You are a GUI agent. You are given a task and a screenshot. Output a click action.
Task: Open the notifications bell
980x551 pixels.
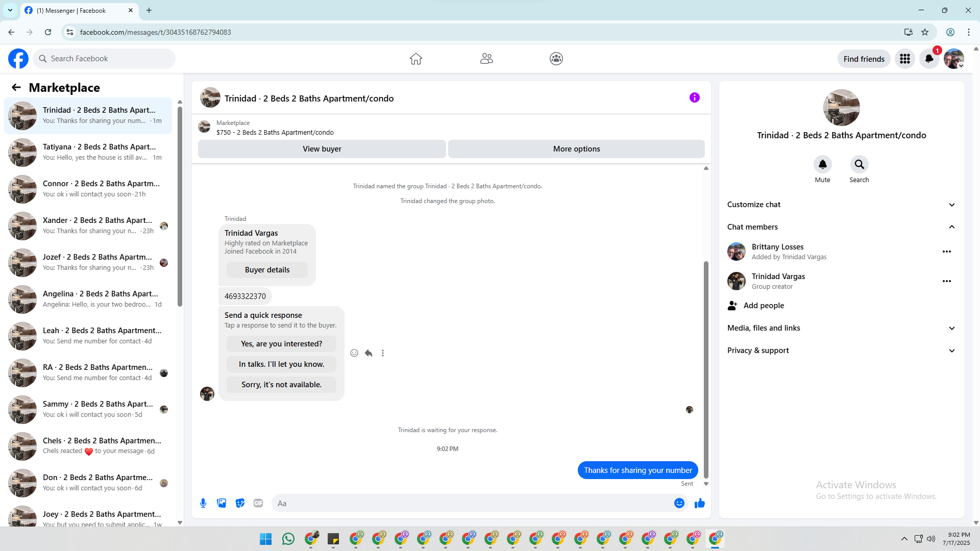pos(929,59)
